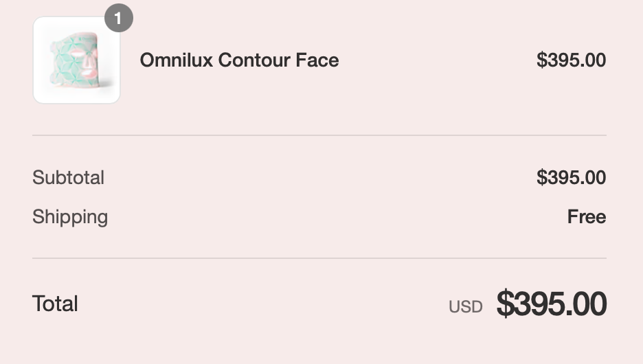643x364 pixels.
Task: Click the Total label
Action: [x=55, y=304]
